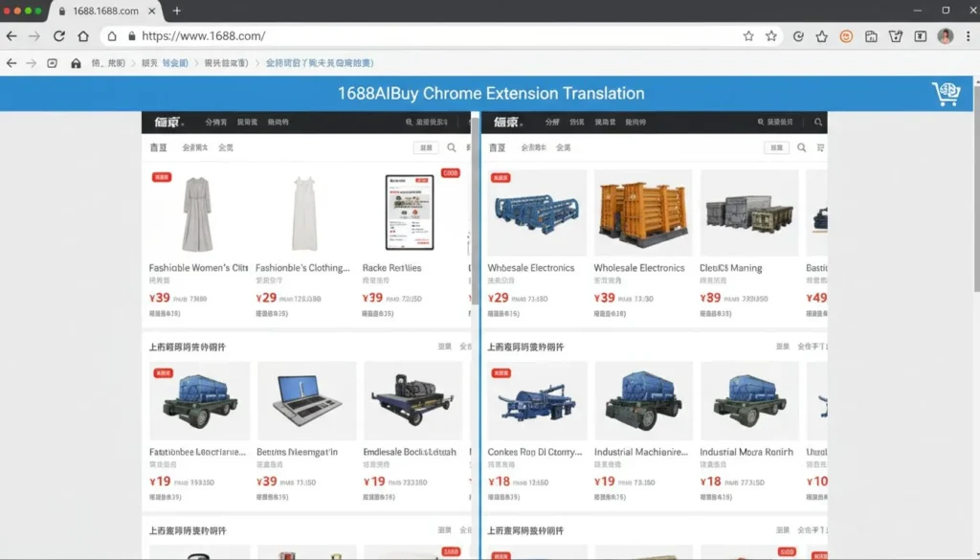Go to the browser home page icon
Image resolution: width=980 pixels, height=560 pixels.
click(x=83, y=36)
